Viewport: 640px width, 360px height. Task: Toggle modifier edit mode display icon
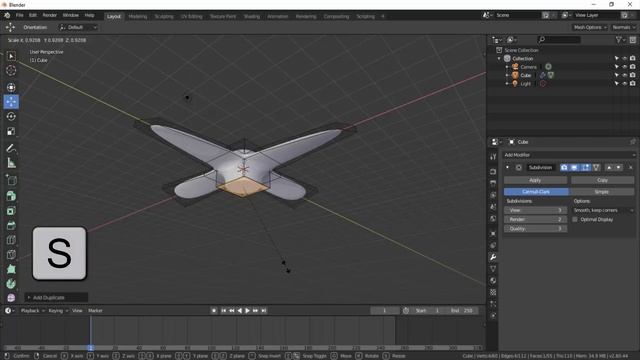(x=585, y=168)
